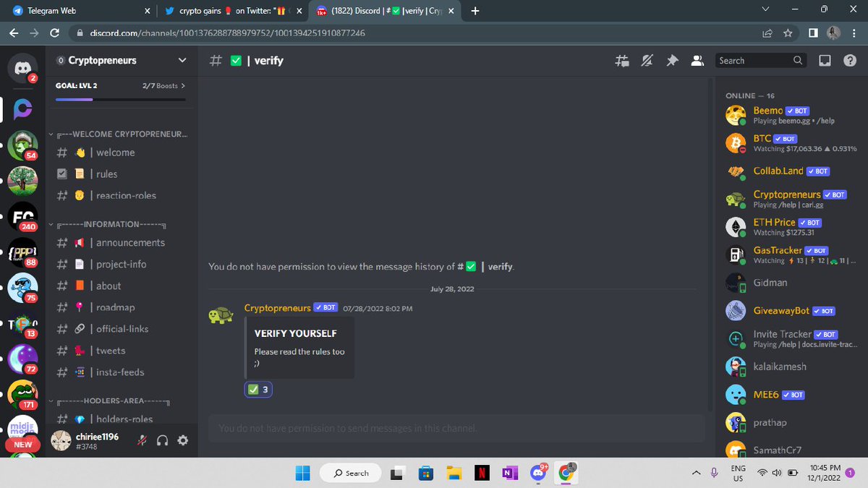Open the official-links channel
868x488 pixels.
pos(122,329)
